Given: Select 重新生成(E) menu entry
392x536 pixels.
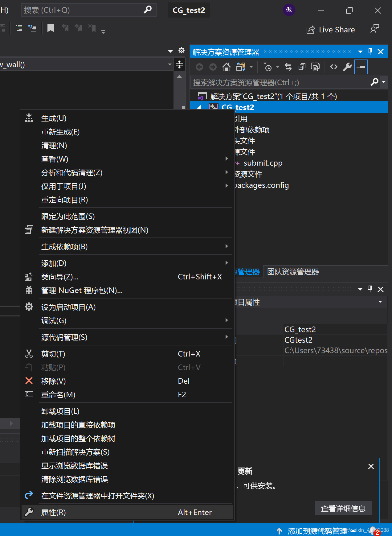Looking at the screenshot, I should click(127, 132).
